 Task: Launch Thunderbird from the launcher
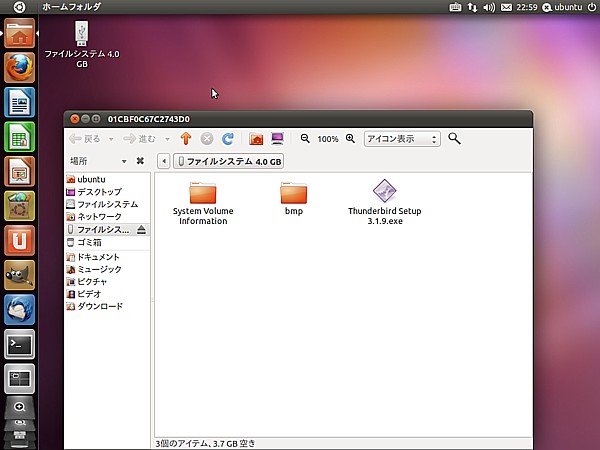pyautogui.click(x=19, y=310)
